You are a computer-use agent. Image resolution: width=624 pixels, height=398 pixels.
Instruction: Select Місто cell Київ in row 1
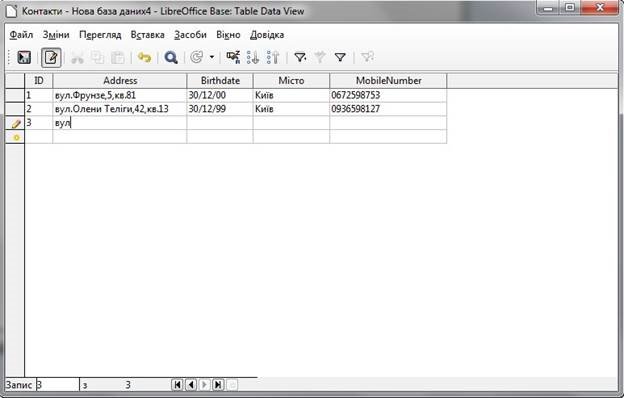coord(291,96)
